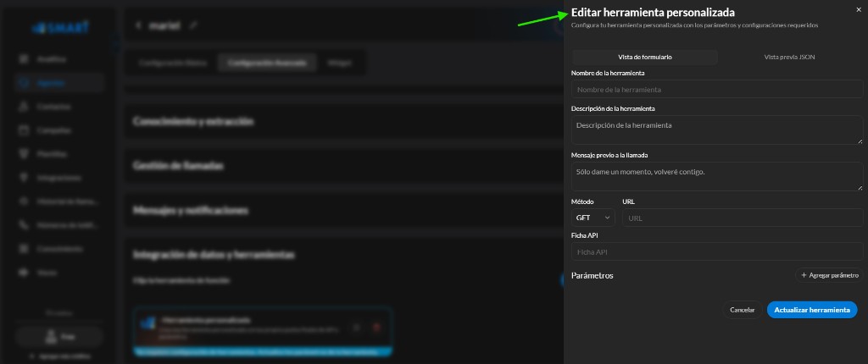Select the Herramienta personalizada card

(x=263, y=331)
